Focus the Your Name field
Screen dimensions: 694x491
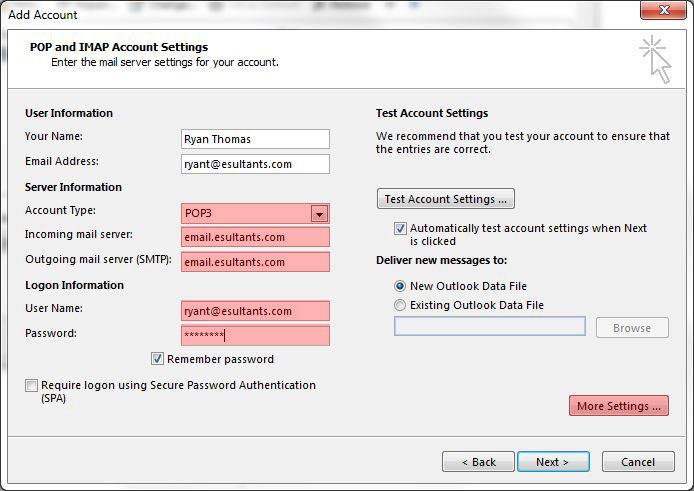tap(255, 139)
